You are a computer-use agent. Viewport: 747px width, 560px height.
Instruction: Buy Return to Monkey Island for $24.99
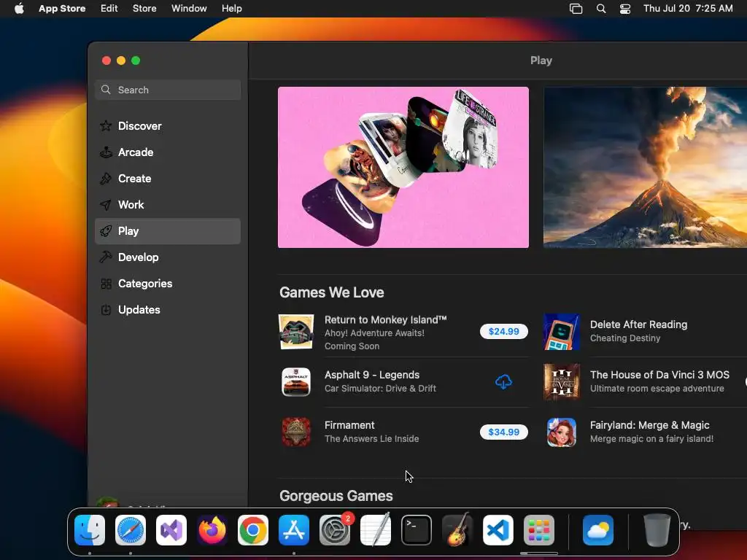pyautogui.click(x=503, y=332)
